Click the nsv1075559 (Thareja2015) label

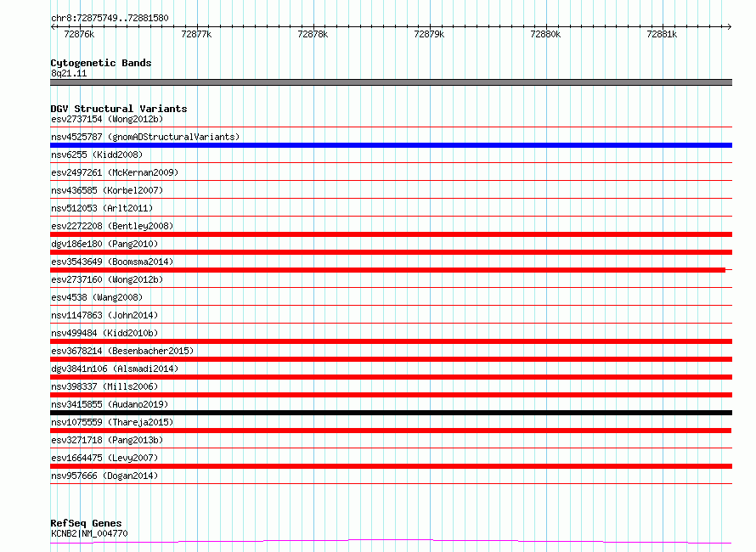[x=112, y=422]
